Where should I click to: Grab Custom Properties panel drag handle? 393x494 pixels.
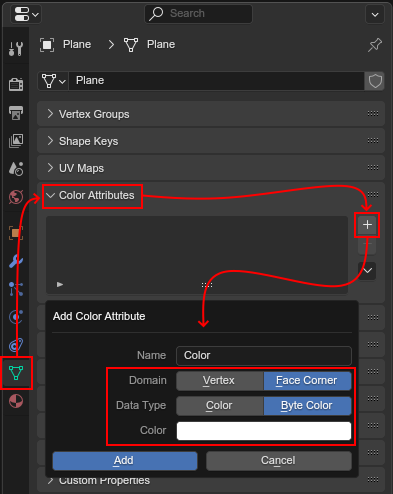coord(373,480)
